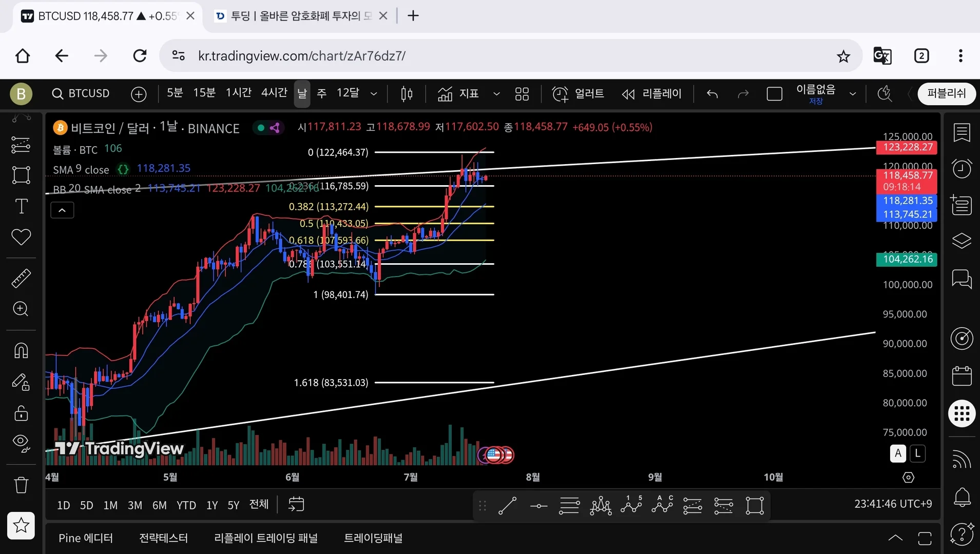Expand the indicators favorites dropdown
The width and height of the screenshot is (980, 554).
pyautogui.click(x=496, y=94)
